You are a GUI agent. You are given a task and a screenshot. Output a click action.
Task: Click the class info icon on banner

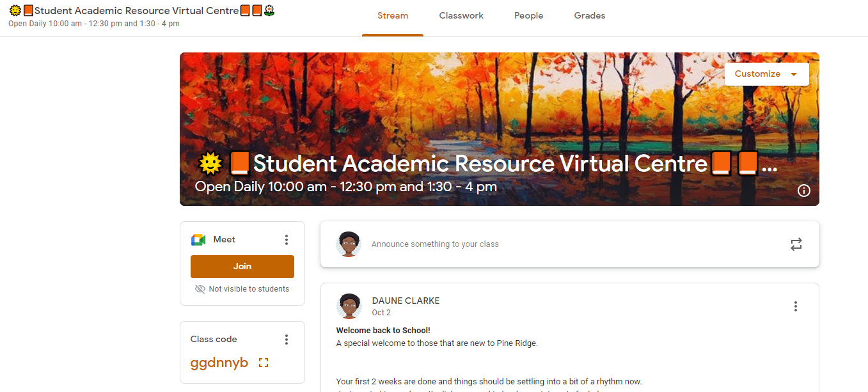(x=804, y=191)
